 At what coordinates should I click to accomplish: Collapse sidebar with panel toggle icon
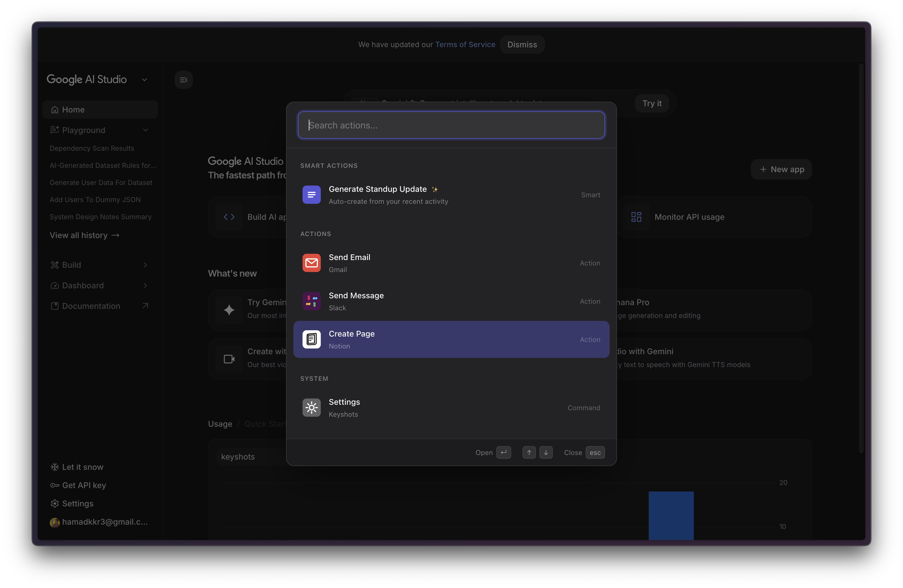pyautogui.click(x=184, y=80)
